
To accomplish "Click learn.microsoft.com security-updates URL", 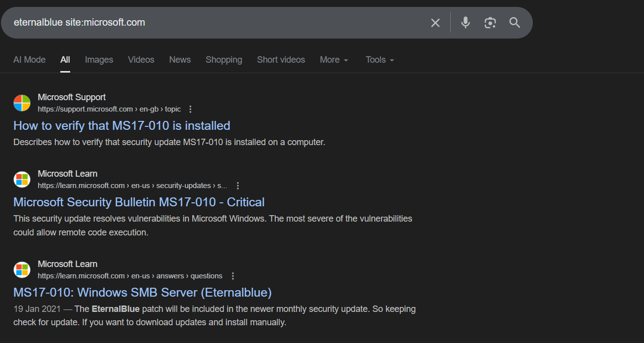I will coord(132,186).
